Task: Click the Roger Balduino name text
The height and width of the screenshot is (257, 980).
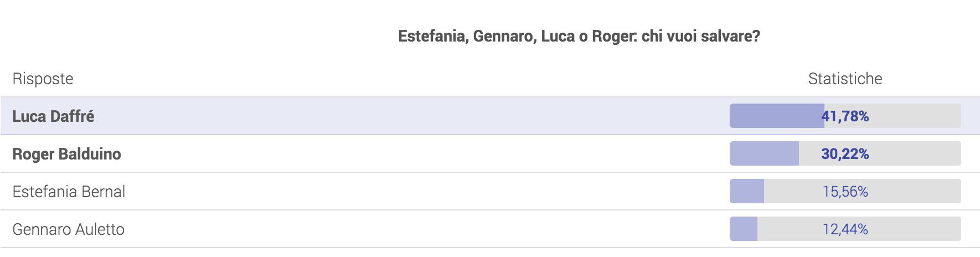Action: coord(66,154)
